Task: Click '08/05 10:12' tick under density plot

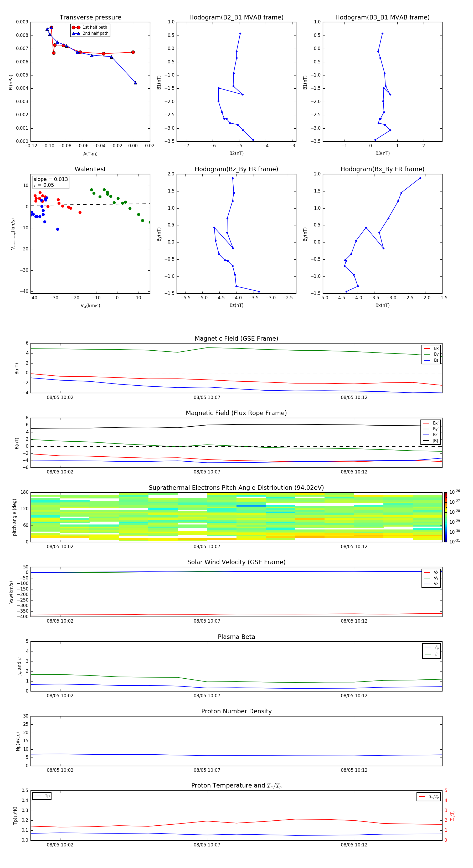Action: point(354,770)
